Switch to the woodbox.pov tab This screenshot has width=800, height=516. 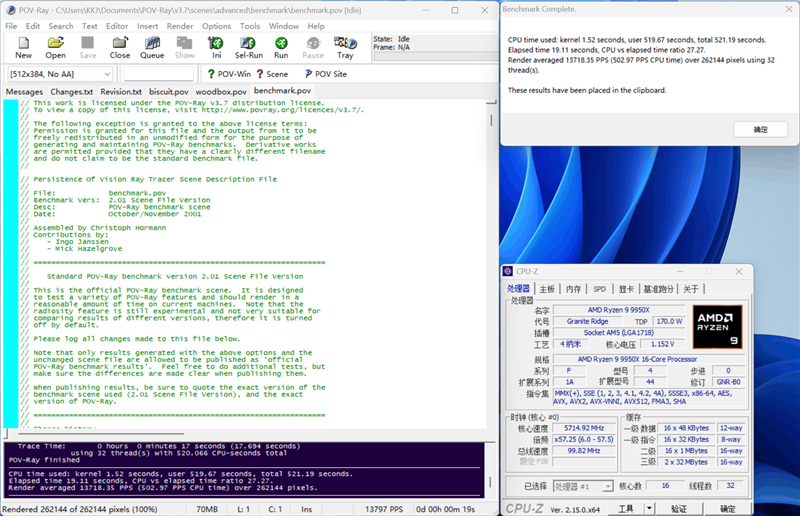pos(221,92)
